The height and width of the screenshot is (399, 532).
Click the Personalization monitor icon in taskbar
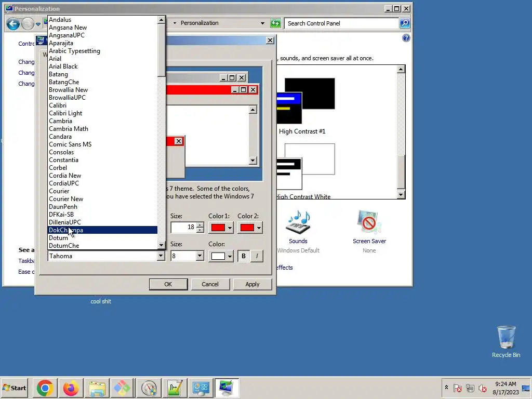tap(227, 388)
